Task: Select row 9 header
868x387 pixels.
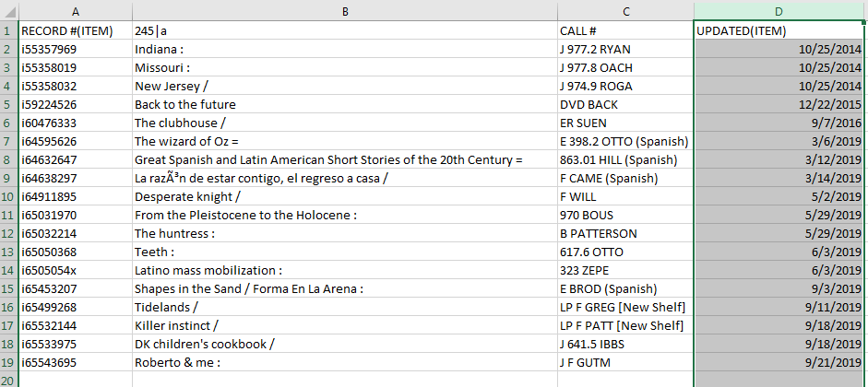Action: click(8, 178)
